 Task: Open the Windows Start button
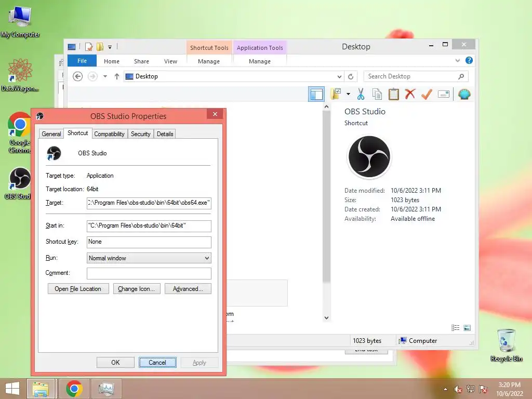pyautogui.click(x=12, y=389)
